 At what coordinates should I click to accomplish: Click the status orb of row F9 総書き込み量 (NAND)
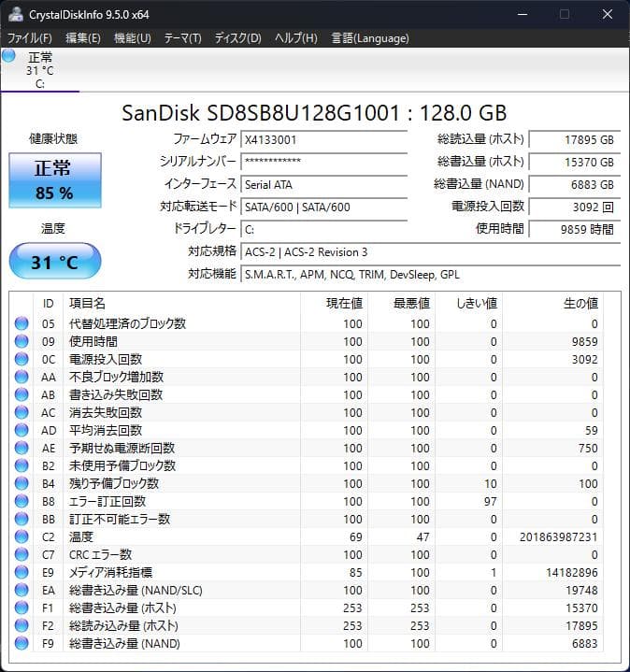[x=21, y=643]
